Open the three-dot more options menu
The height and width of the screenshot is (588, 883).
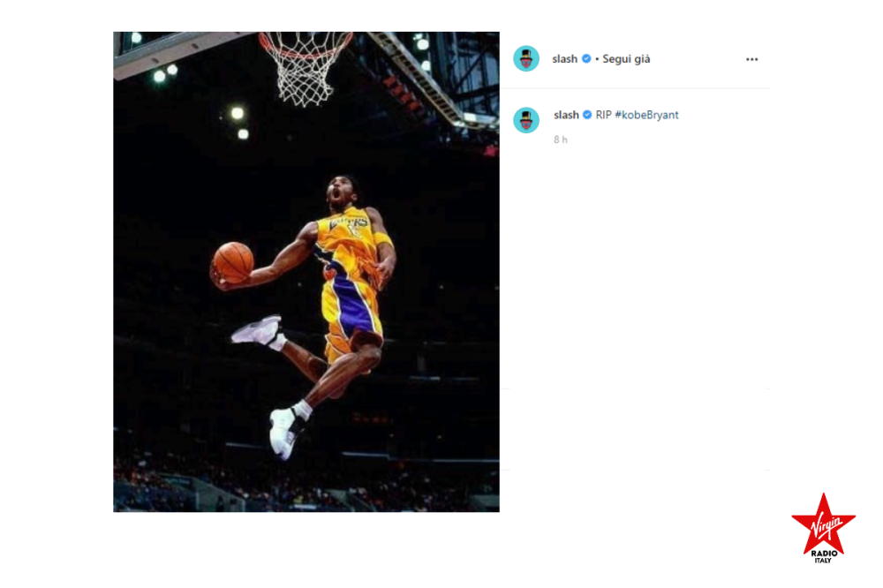click(751, 59)
